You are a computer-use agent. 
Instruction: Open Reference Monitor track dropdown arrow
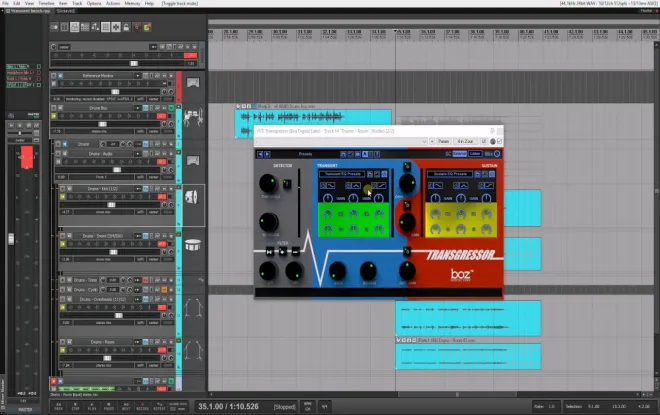pyautogui.click(x=137, y=76)
